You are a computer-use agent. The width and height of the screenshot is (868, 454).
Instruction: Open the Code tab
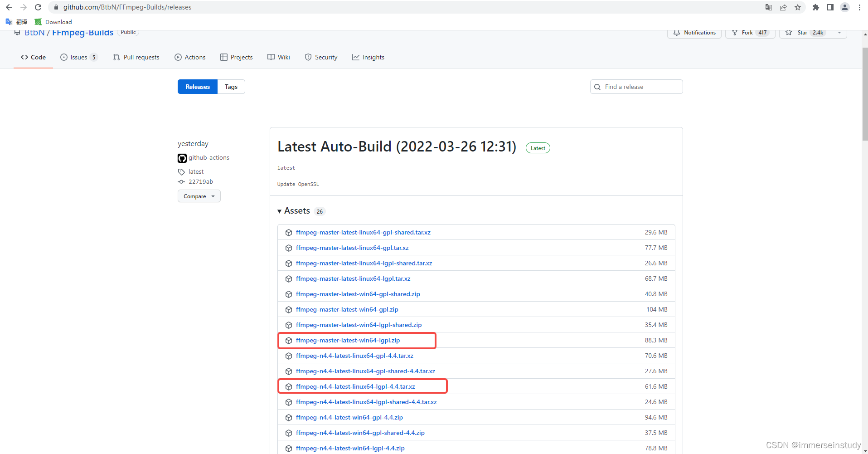[33, 57]
